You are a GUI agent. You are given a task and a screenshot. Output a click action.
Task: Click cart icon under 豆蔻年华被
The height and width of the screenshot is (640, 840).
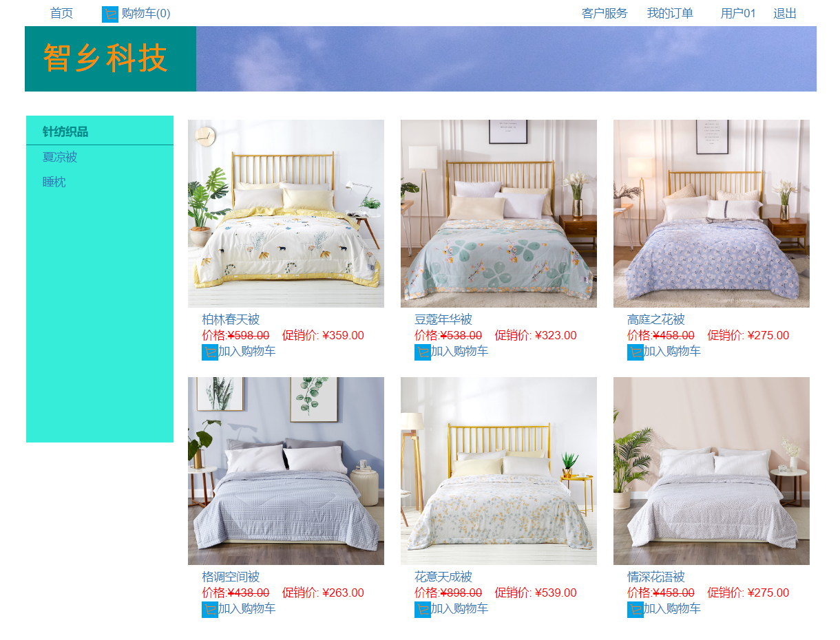click(x=423, y=352)
